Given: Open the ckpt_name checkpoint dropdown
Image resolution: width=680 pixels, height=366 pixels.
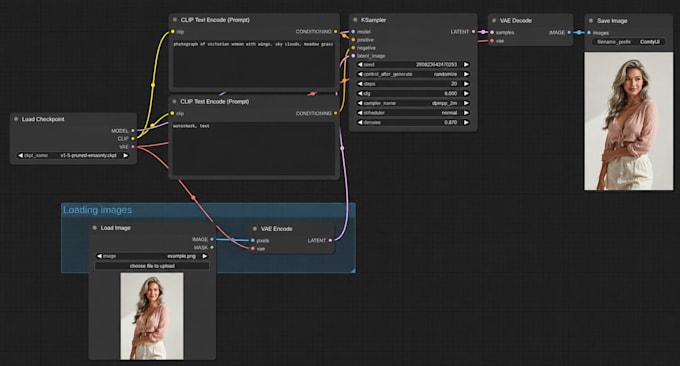Looking at the screenshot, I should pyautogui.click(x=73, y=155).
